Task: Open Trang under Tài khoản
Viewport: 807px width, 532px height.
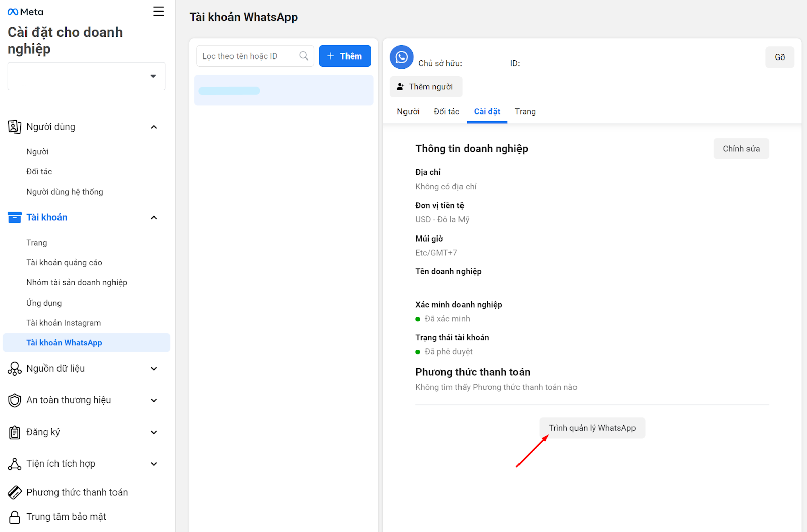Action: 37,243
